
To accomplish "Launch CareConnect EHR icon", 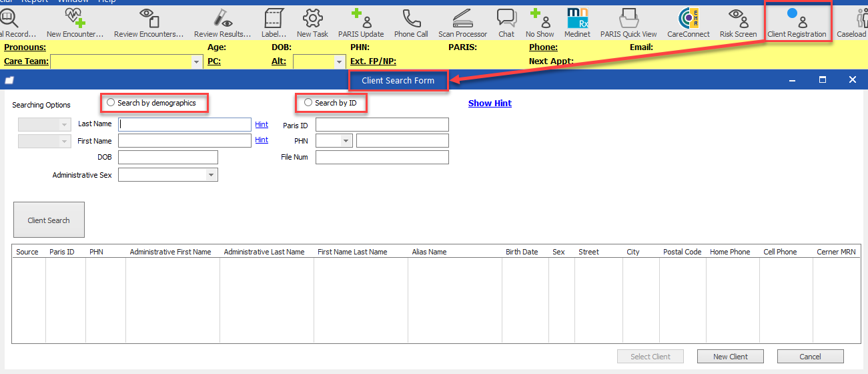I will click(x=689, y=22).
